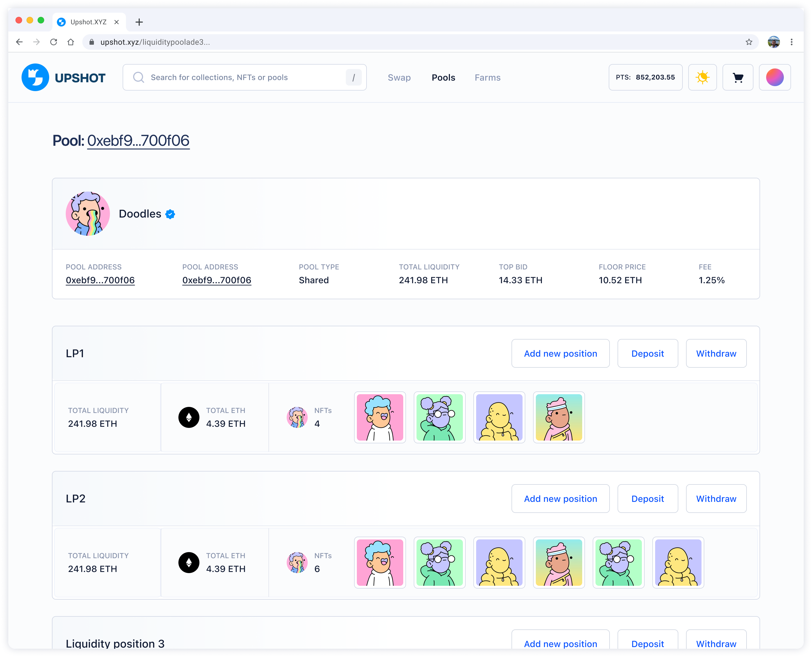Screen dimensions: 812x657
Task: Open browser three-dot menu
Action: pyautogui.click(x=792, y=42)
